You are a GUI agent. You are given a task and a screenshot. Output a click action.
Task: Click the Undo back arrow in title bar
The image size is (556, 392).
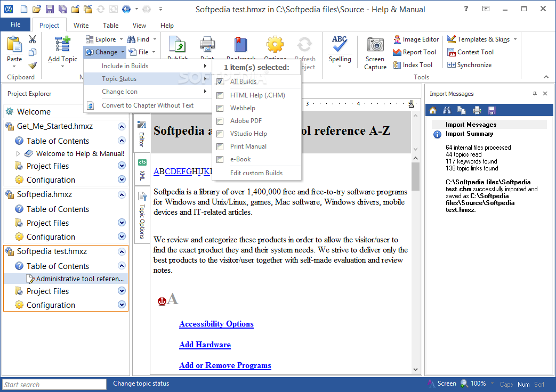(x=126, y=9)
